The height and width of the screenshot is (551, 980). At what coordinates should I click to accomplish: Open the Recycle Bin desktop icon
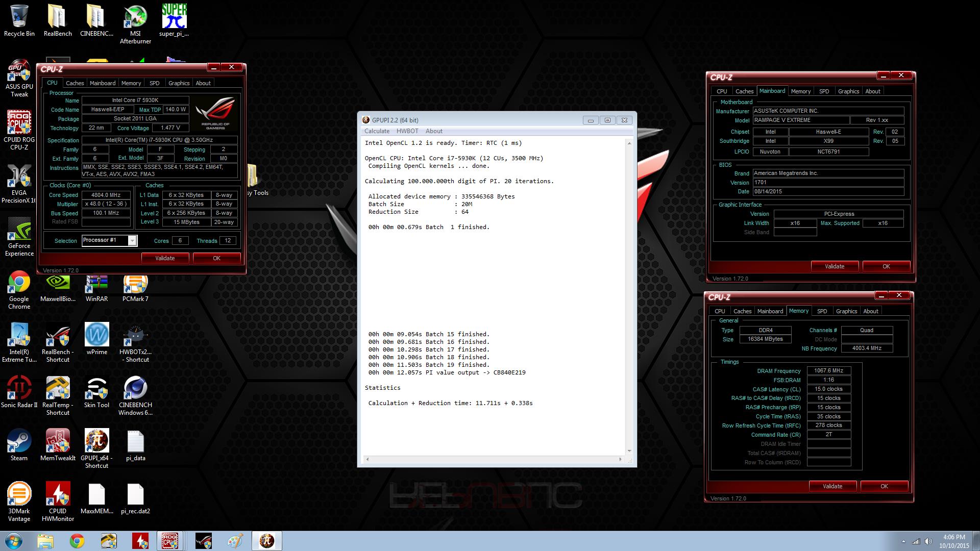click(19, 20)
